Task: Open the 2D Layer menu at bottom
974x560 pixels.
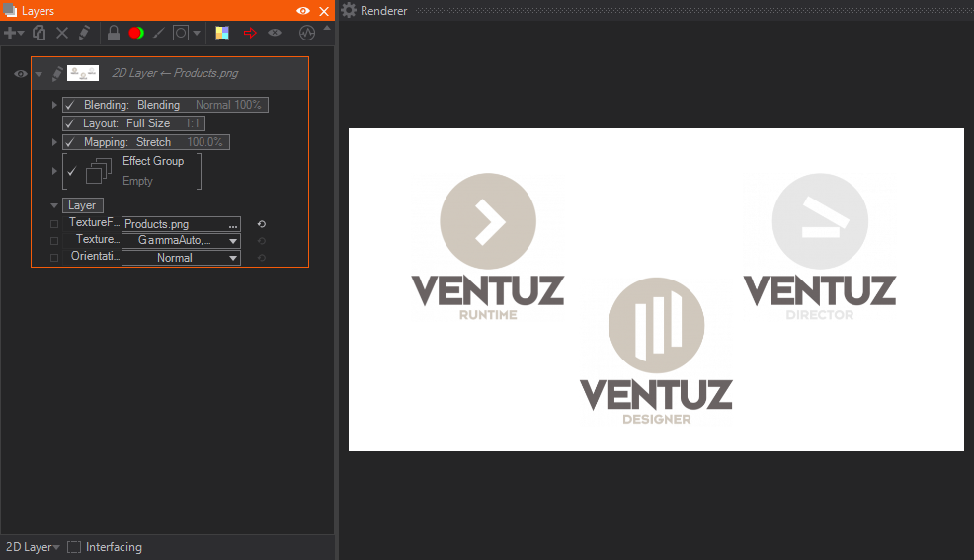Action: [33, 547]
